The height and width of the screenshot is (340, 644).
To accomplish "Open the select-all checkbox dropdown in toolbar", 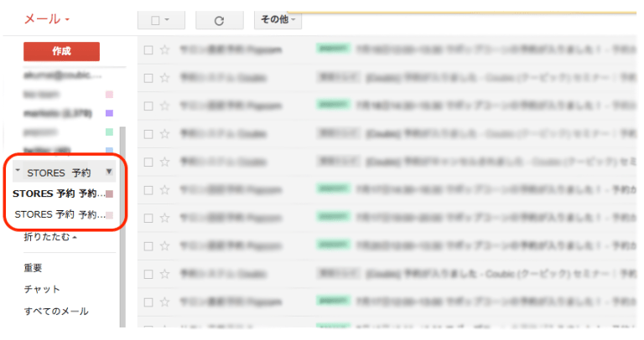I will (x=161, y=20).
